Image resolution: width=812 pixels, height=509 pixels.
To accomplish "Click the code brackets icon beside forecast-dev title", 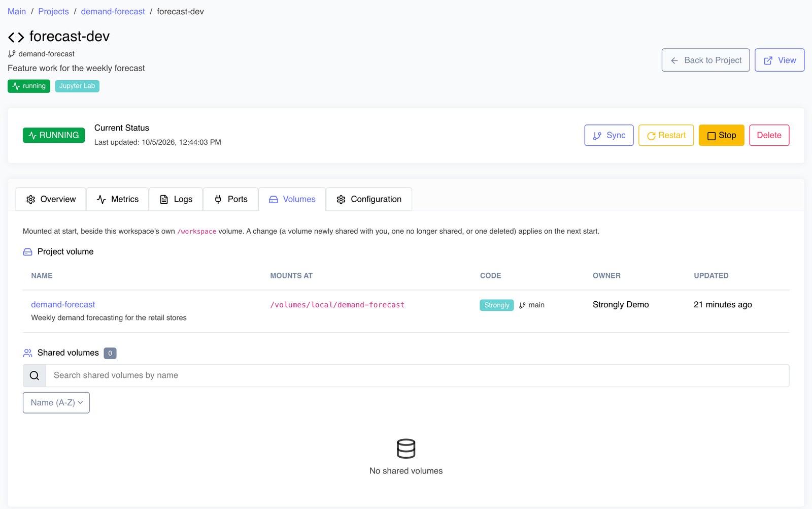I will click(x=16, y=37).
